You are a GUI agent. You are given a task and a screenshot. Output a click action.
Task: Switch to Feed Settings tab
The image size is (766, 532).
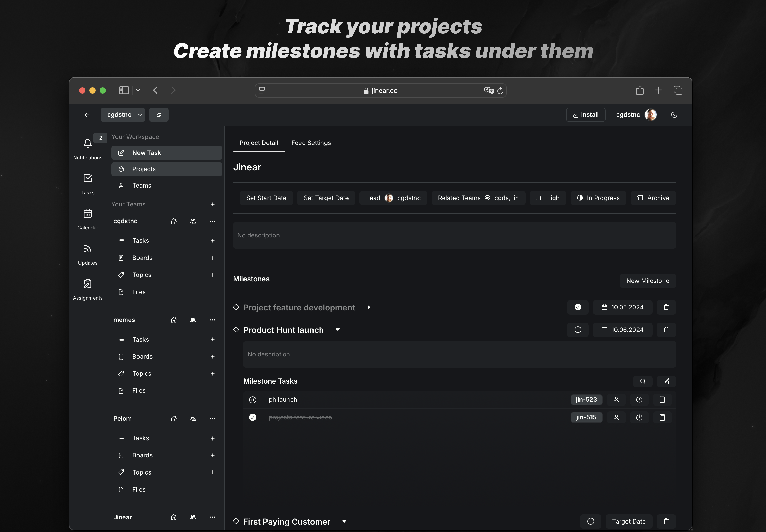(311, 143)
